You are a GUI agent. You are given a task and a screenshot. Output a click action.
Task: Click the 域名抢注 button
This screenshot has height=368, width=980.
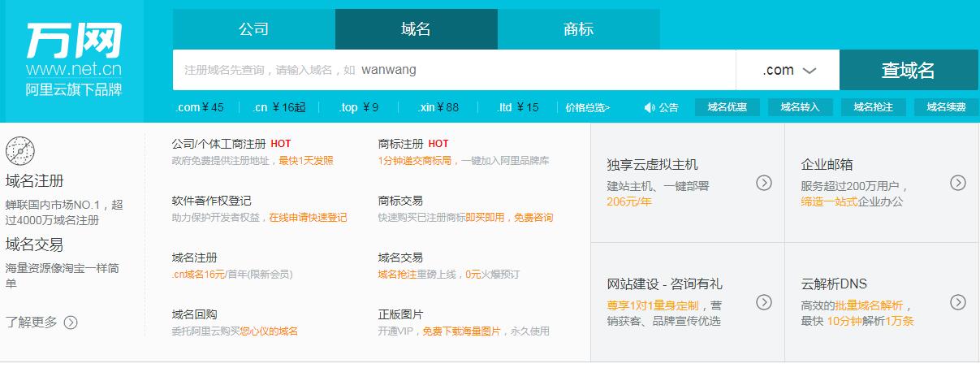tap(874, 107)
